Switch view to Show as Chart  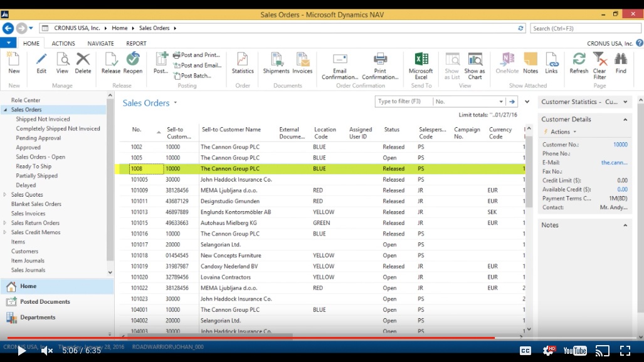tap(475, 66)
